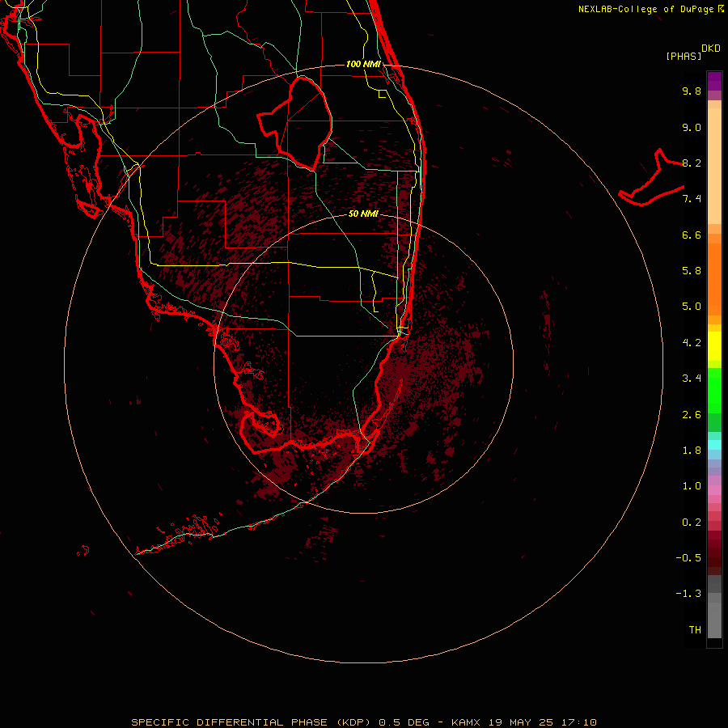728x728 pixels.
Task: Click the 6.6 color scale value
Action: [x=692, y=235]
